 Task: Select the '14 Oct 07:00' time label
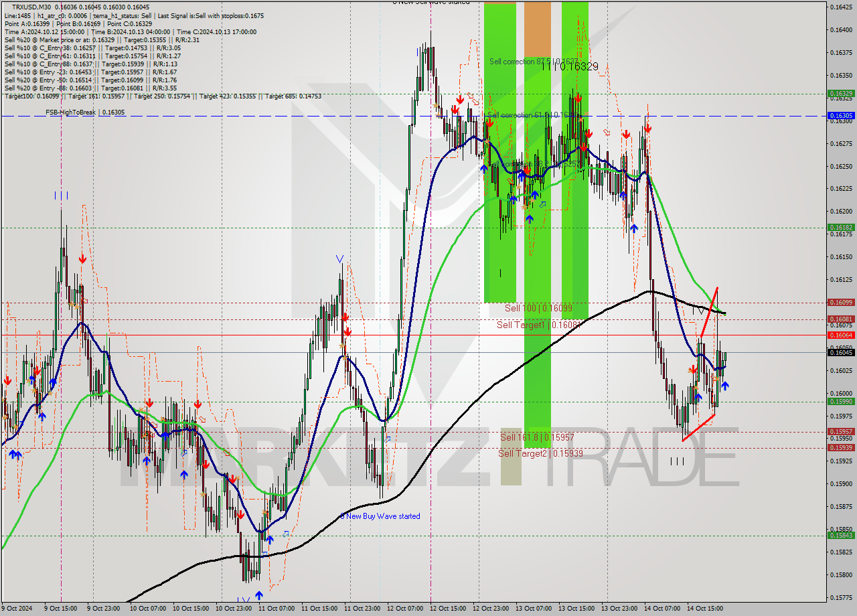point(661,609)
